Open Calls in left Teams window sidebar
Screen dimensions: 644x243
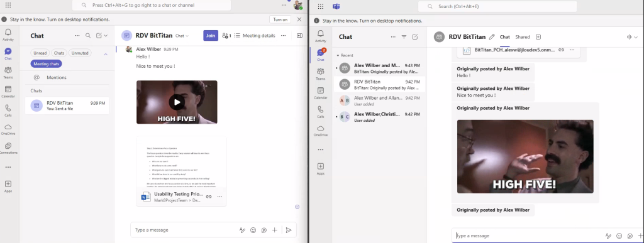8,111
